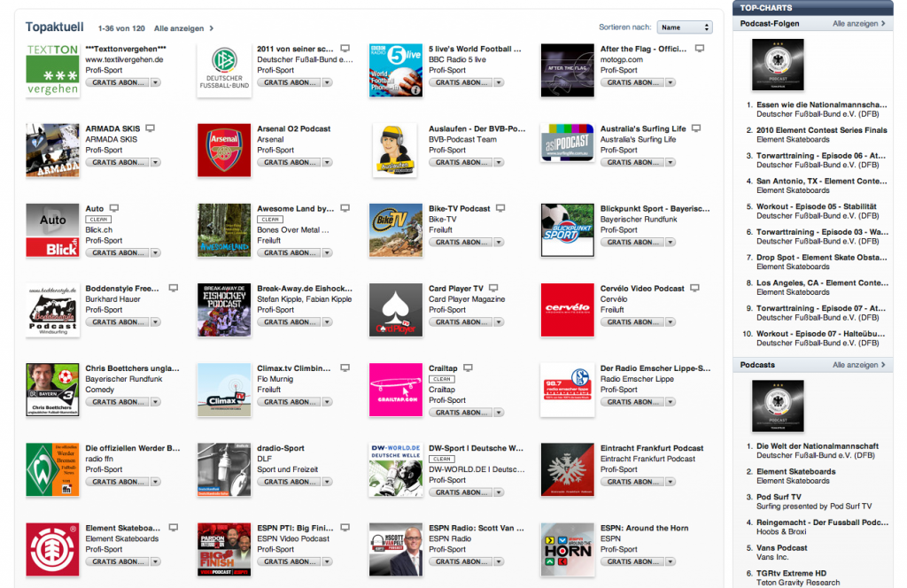
Task: Open the Crailtap pink podcast artwork
Action: tap(395, 390)
